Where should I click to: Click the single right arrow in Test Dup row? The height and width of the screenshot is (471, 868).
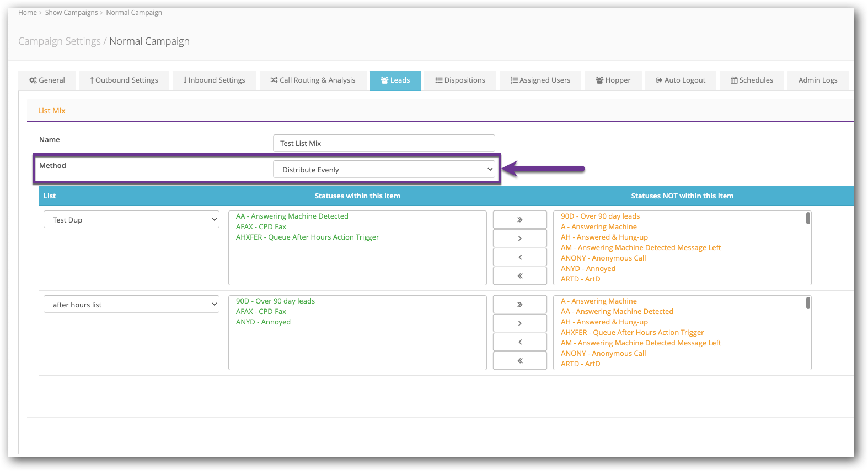click(x=519, y=238)
